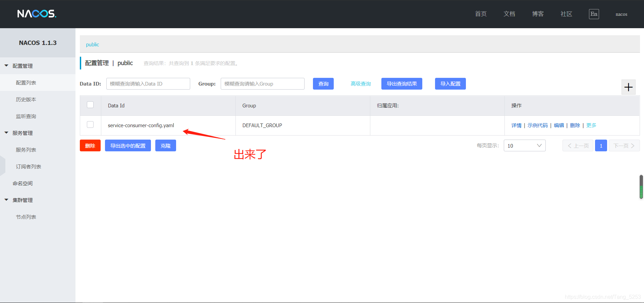Screen dimensions: 644x303
Task: Click the 下一页 next page button
Action: tap(624, 146)
